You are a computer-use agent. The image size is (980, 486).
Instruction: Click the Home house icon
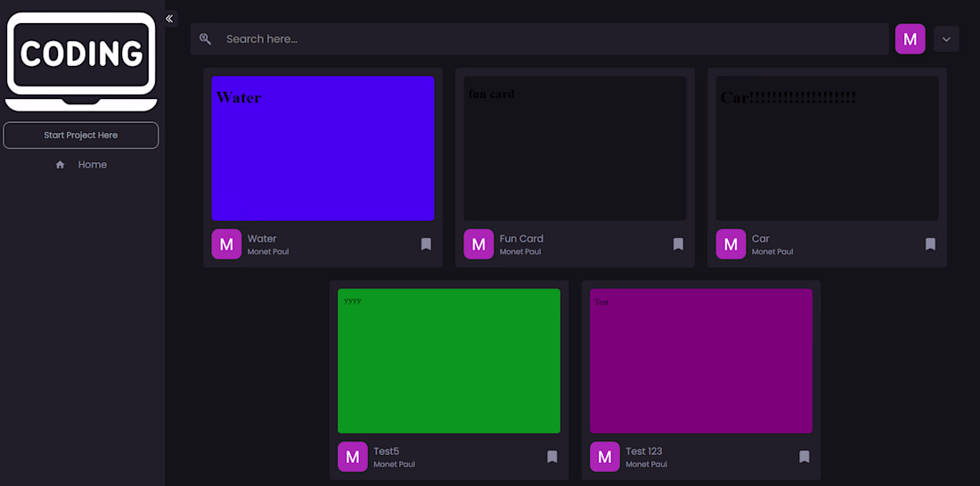(x=60, y=164)
